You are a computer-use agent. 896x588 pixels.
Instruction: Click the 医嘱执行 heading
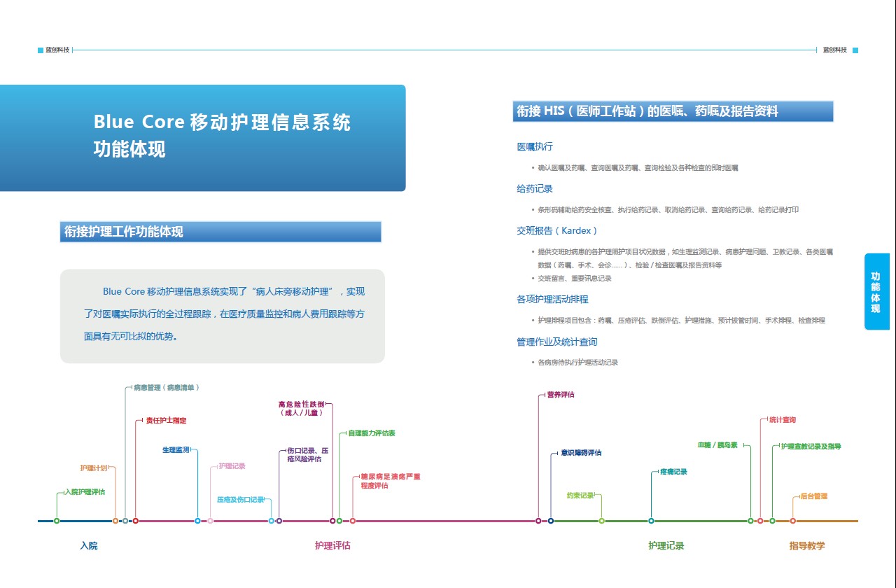535,146
